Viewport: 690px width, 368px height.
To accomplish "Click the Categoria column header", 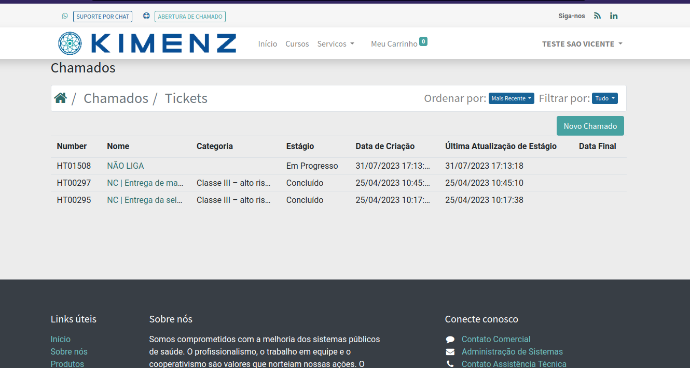I will pos(215,146).
